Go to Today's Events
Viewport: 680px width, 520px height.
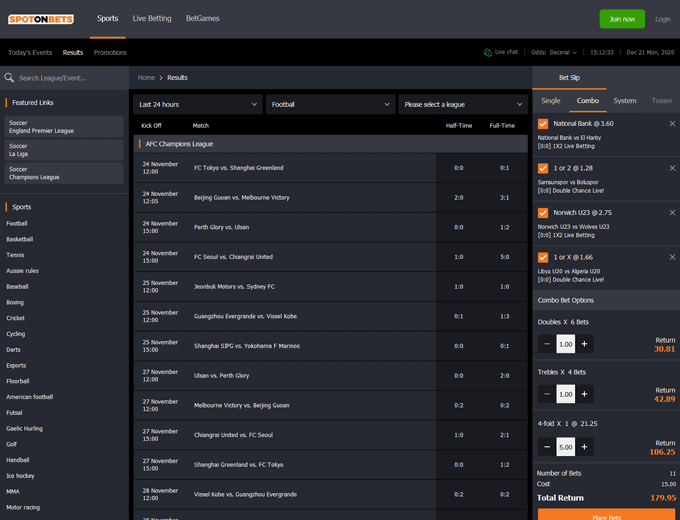pyautogui.click(x=30, y=52)
